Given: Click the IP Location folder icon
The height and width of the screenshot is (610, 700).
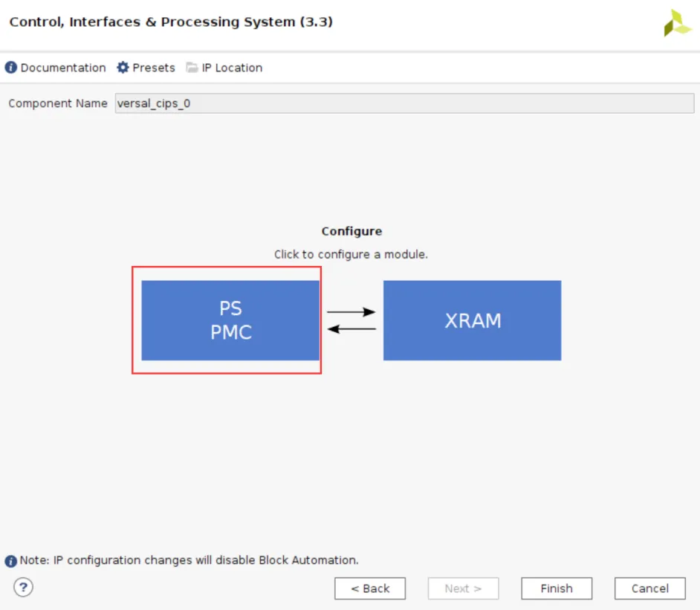Looking at the screenshot, I should pyautogui.click(x=192, y=68).
